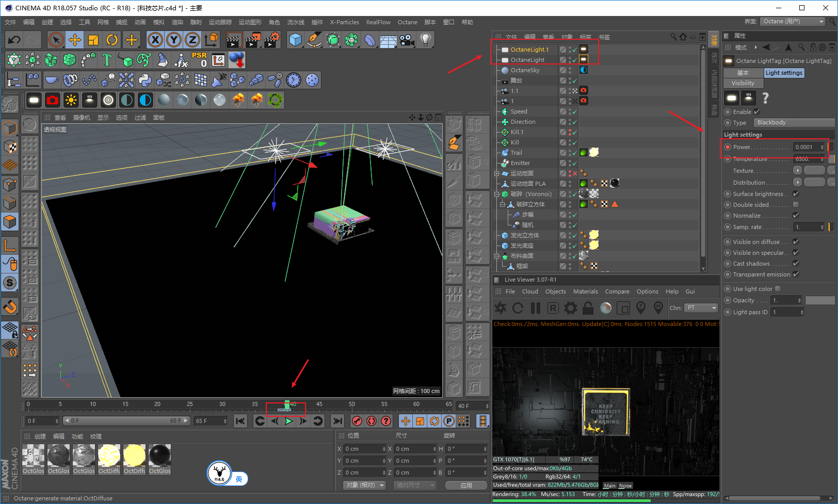Jump to the start of the timeline
This screenshot has height=504, width=838.
click(x=240, y=421)
